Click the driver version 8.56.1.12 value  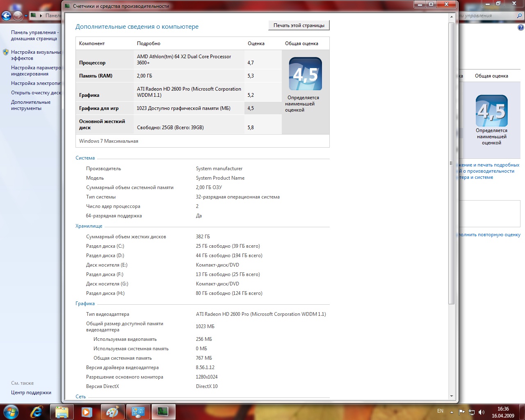pos(205,367)
